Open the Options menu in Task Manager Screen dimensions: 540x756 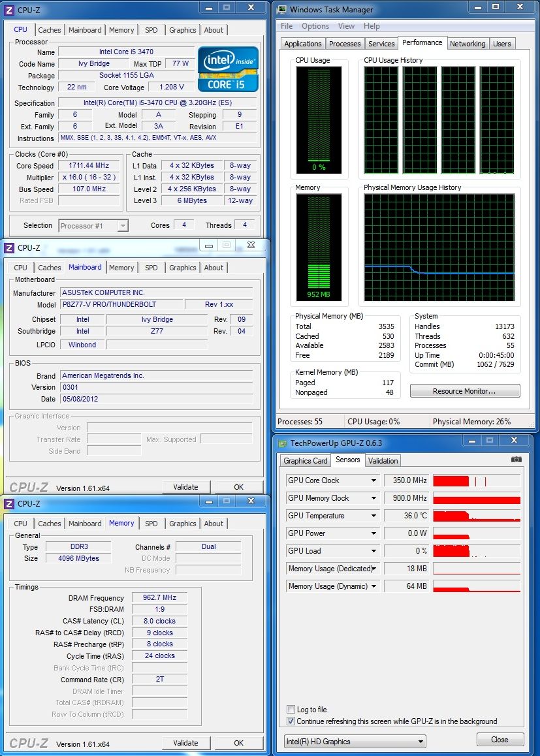pyautogui.click(x=315, y=26)
